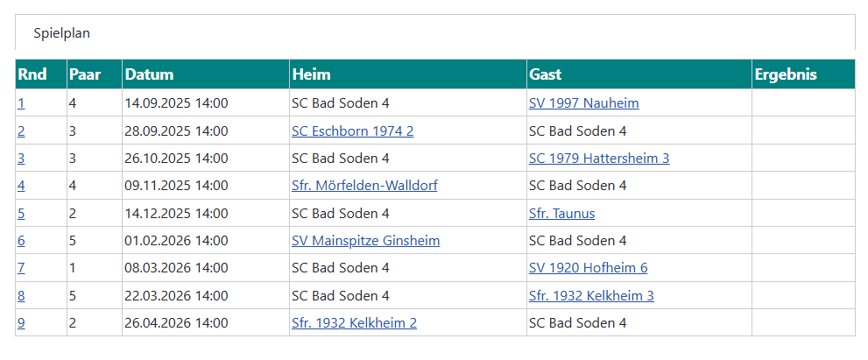Open round 3 link

point(21,159)
